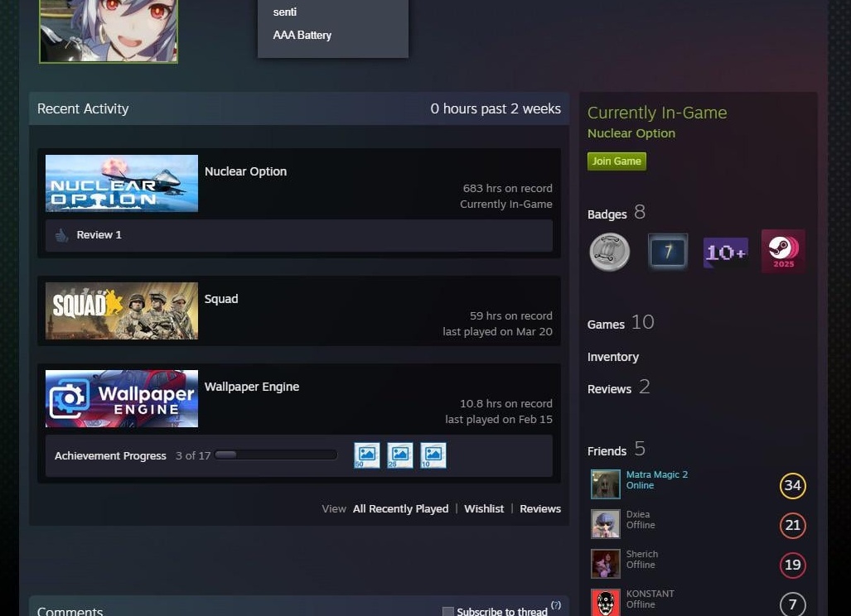Click the 10.8 hrs on record text
This screenshot has width=851, height=616.
tap(505, 403)
